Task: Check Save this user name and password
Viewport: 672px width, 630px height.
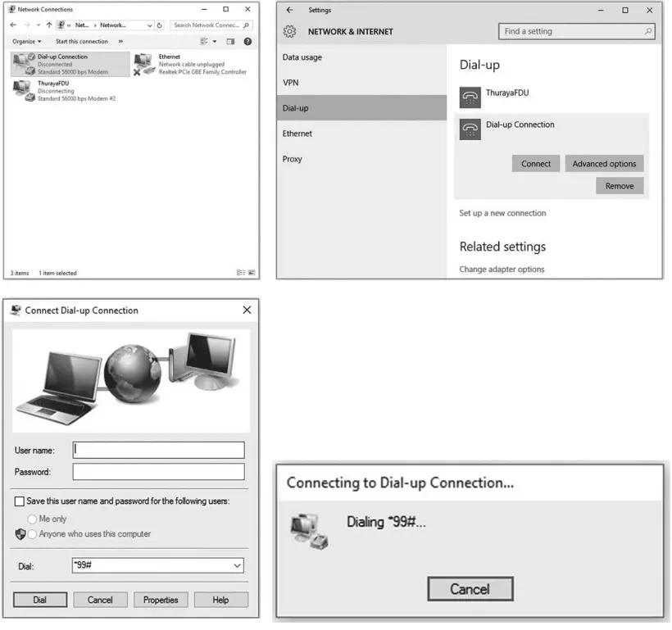Action: [x=20, y=501]
